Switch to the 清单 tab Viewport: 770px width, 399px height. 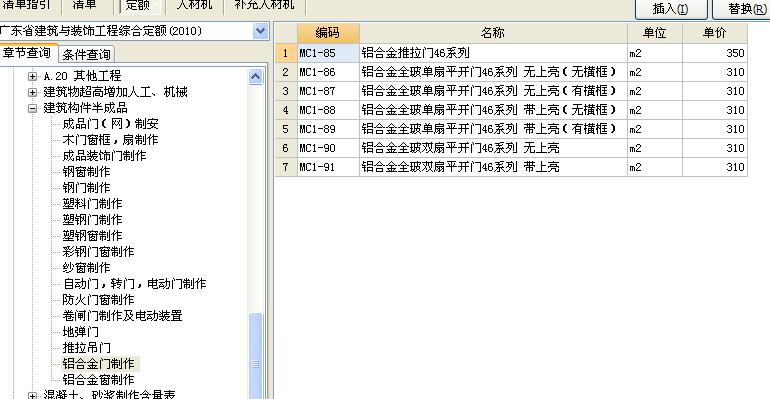pyautogui.click(x=84, y=5)
